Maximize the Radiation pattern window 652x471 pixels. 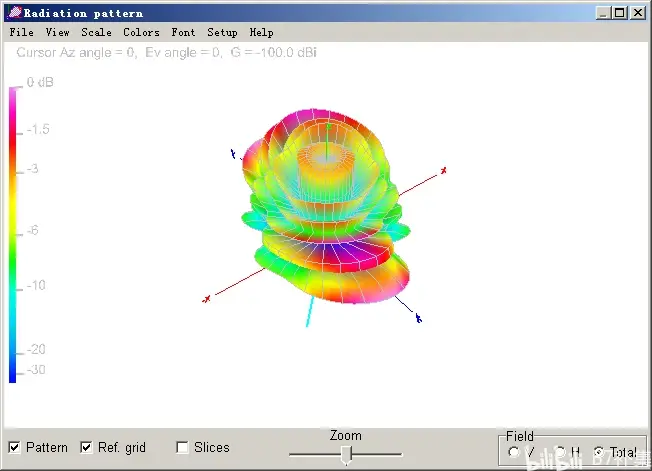point(620,13)
